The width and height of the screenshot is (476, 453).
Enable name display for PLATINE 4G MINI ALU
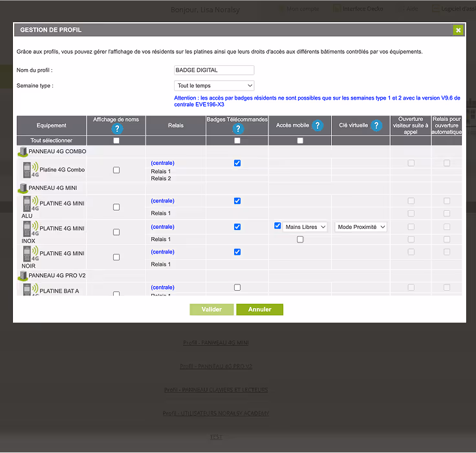(x=116, y=207)
